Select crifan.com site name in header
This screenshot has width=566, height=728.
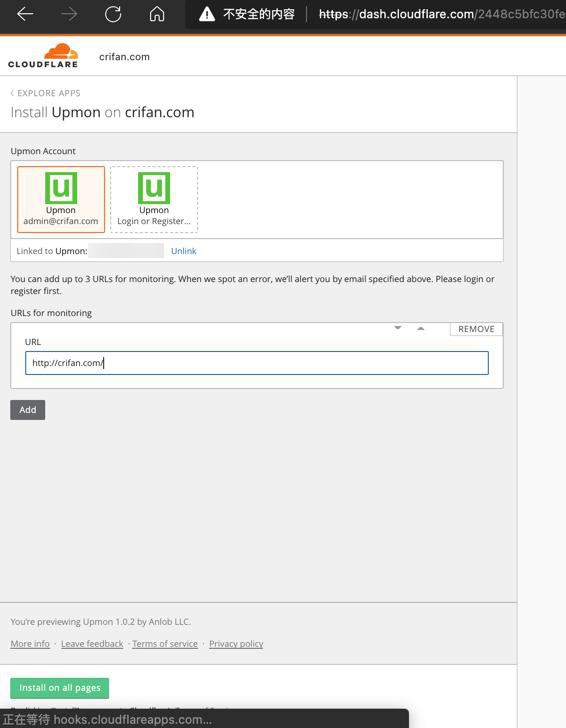click(x=124, y=57)
